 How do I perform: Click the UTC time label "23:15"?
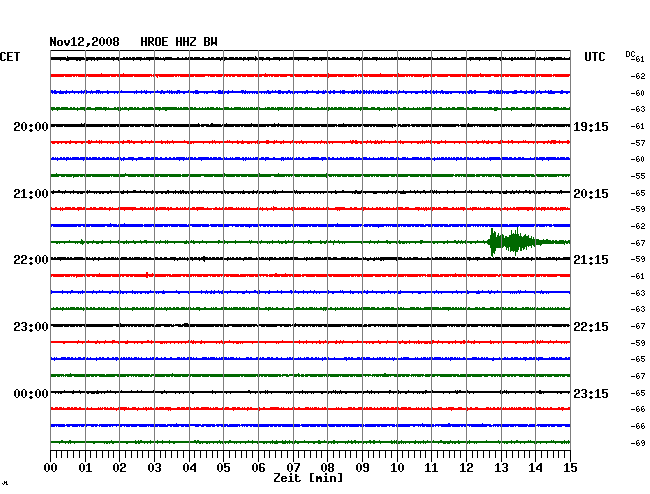coord(591,393)
